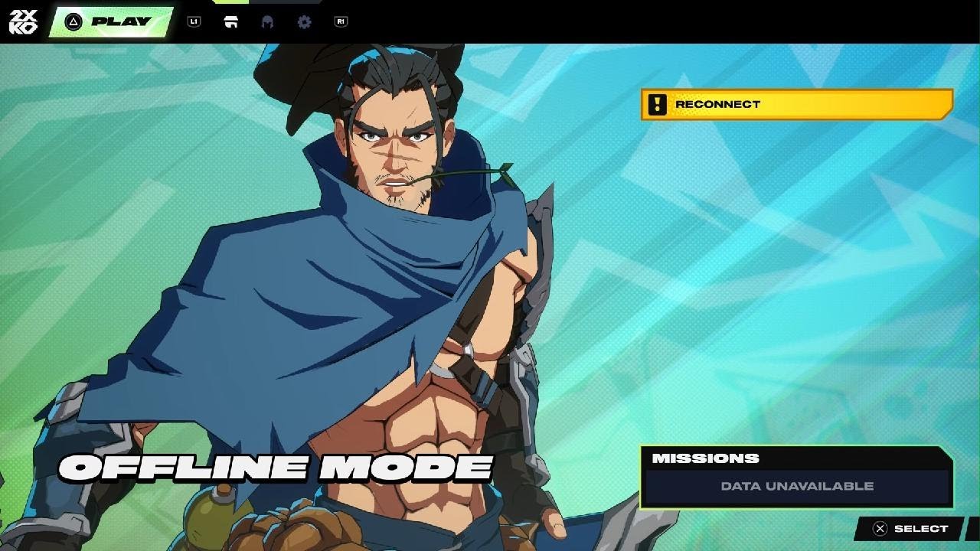The height and width of the screenshot is (551, 980).
Task: Click the exclamation warning icon on Reconnect
Action: click(657, 104)
